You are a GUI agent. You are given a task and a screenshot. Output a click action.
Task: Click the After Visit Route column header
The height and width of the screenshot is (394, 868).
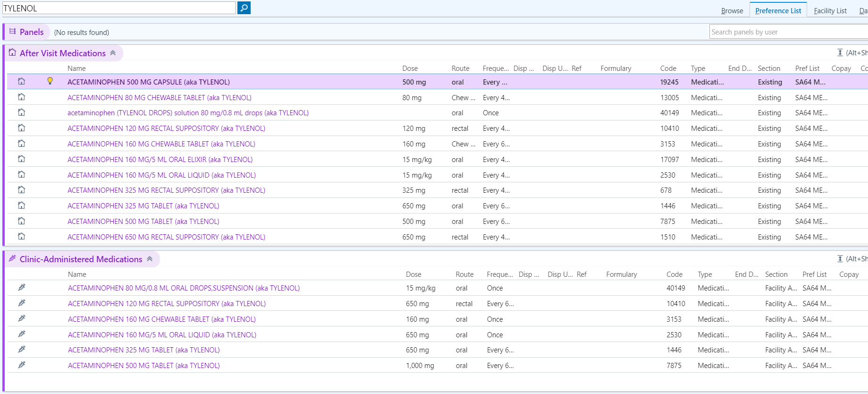tap(460, 69)
